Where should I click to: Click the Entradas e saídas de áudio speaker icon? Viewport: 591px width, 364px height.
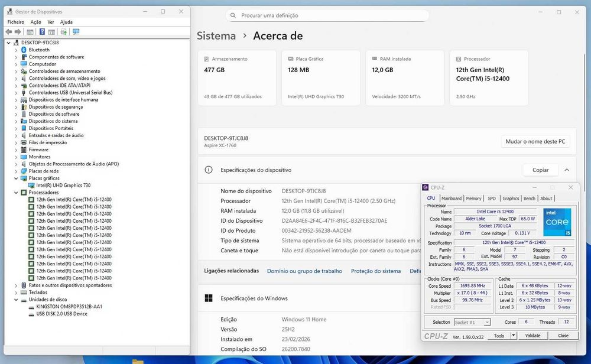24,135
